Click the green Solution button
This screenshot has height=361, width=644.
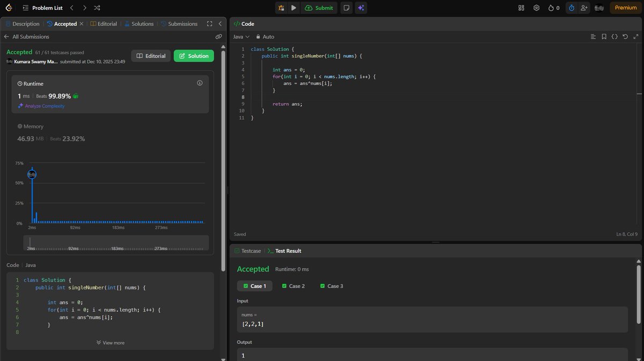[x=194, y=56]
